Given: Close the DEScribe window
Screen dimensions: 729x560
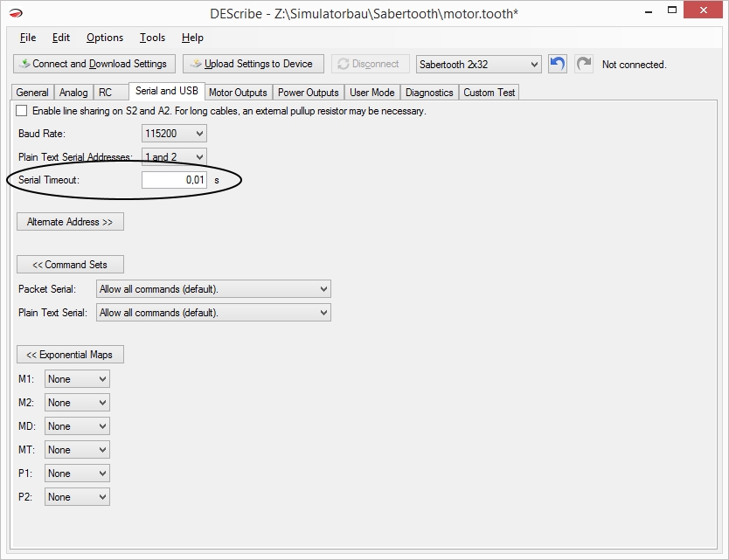Looking at the screenshot, I should pos(704,10).
